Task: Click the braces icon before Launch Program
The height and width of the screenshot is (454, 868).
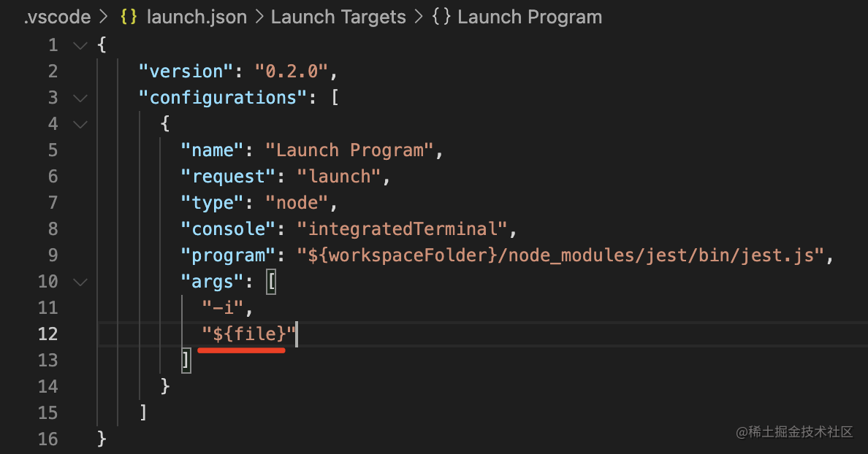Action: pos(441,17)
